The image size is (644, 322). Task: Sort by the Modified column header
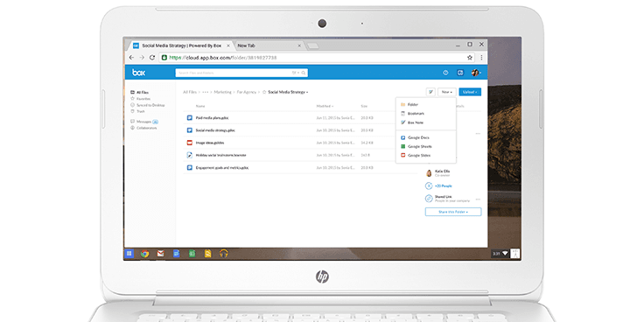tap(325, 106)
